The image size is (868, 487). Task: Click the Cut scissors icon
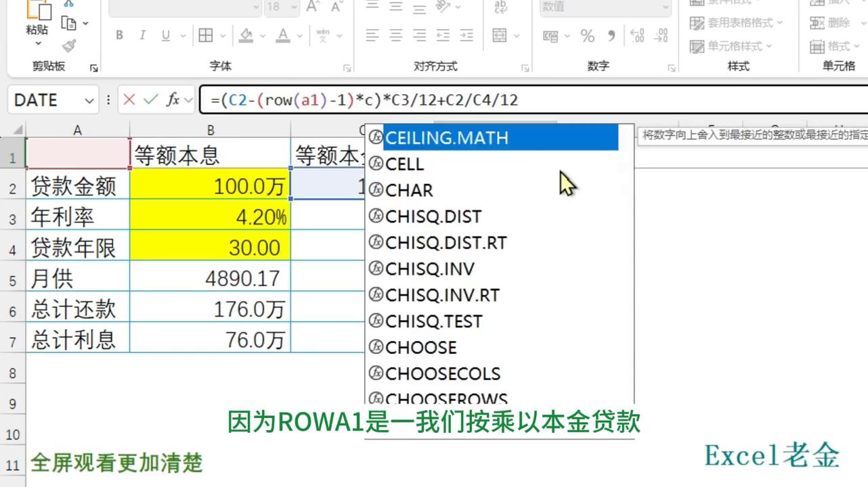(x=68, y=5)
